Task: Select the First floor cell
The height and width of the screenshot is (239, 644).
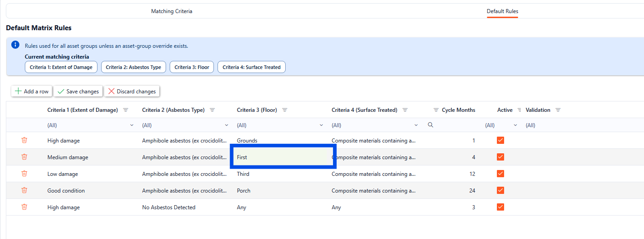Action: pyautogui.click(x=282, y=157)
